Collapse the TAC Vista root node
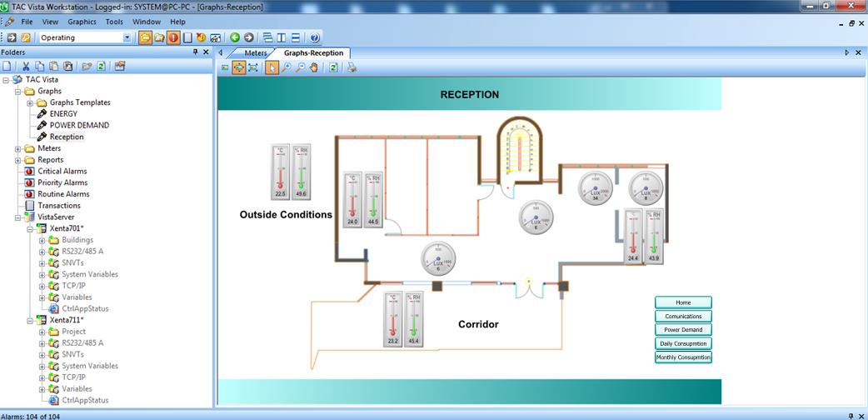This screenshot has height=420, width=868. click(x=6, y=80)
